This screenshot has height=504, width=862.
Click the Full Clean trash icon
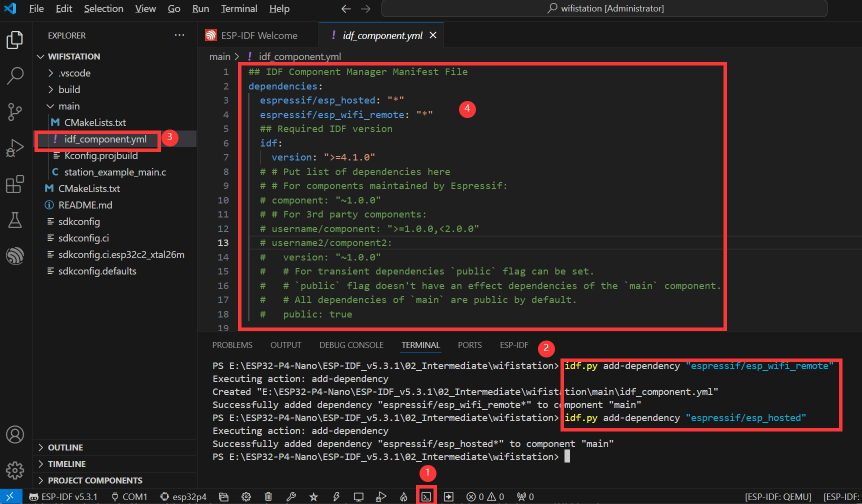268,496
